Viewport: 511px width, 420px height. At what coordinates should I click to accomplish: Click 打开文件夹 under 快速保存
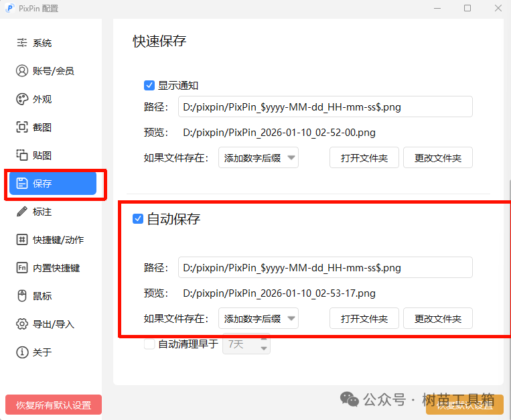364,157
